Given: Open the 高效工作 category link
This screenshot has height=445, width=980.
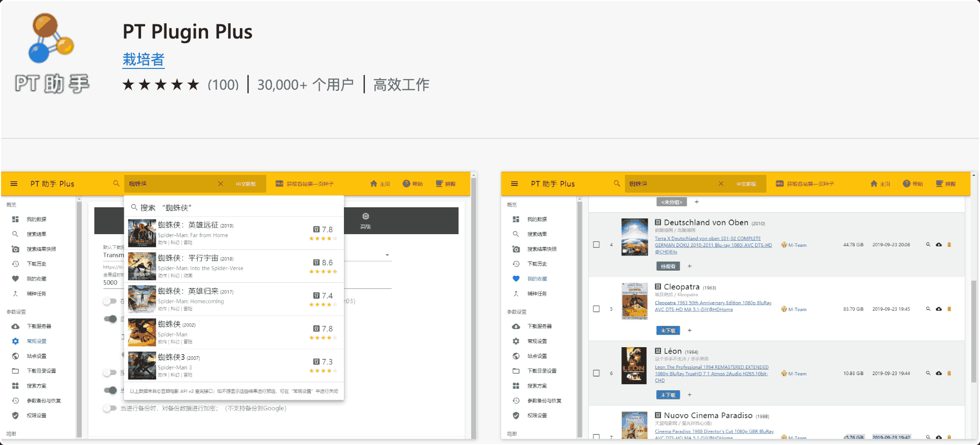Looking at the screenshot, I should coord(401,85).
